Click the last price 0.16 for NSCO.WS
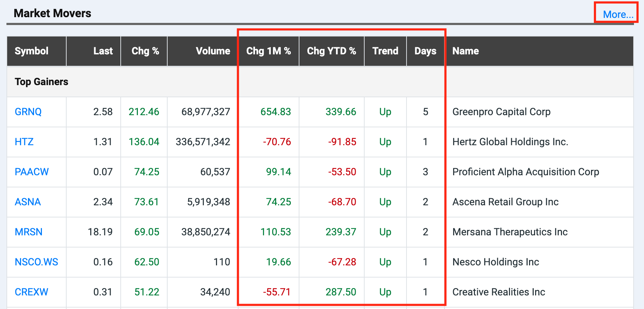The width and height of the screenshot is (644, 309). click(x=103, y=262)
